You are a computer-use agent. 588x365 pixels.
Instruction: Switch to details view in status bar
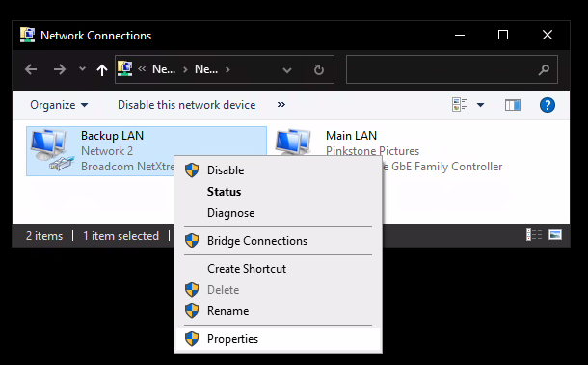tap(534, 235)
